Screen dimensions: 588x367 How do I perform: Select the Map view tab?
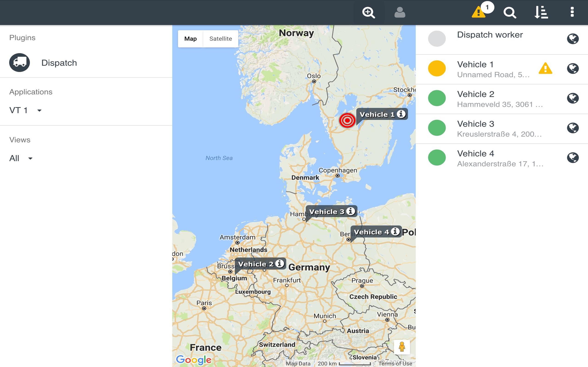pos(190,39)
